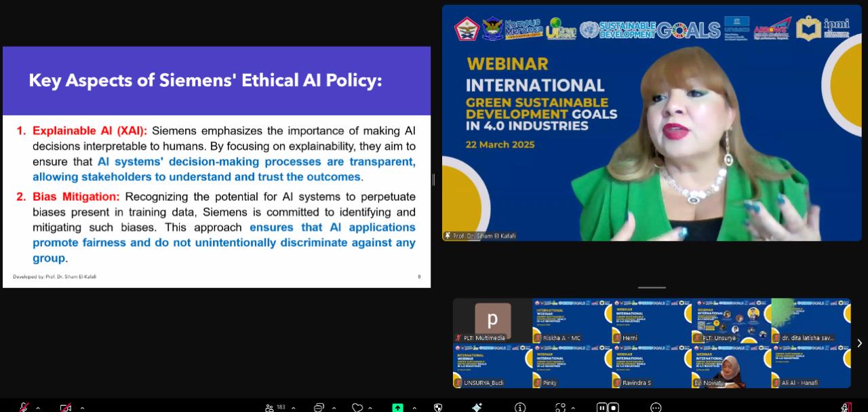
Task: Unmute the microphone
Action: point(24,407)
